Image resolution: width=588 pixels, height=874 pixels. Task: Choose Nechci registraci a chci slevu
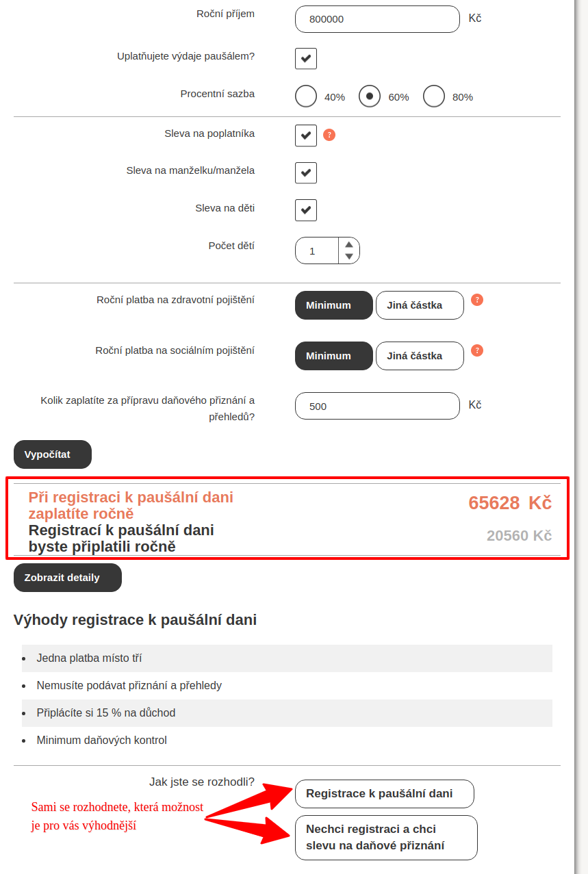[385, 838]
